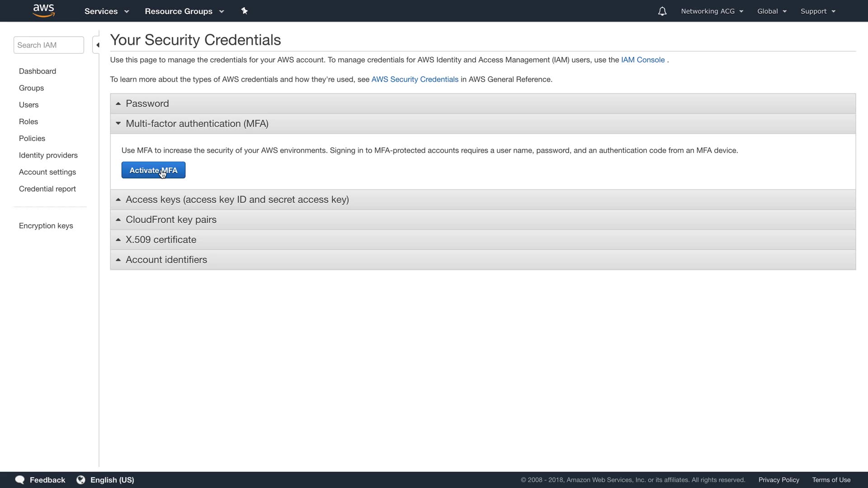Open the Global region dropdown

772,11
